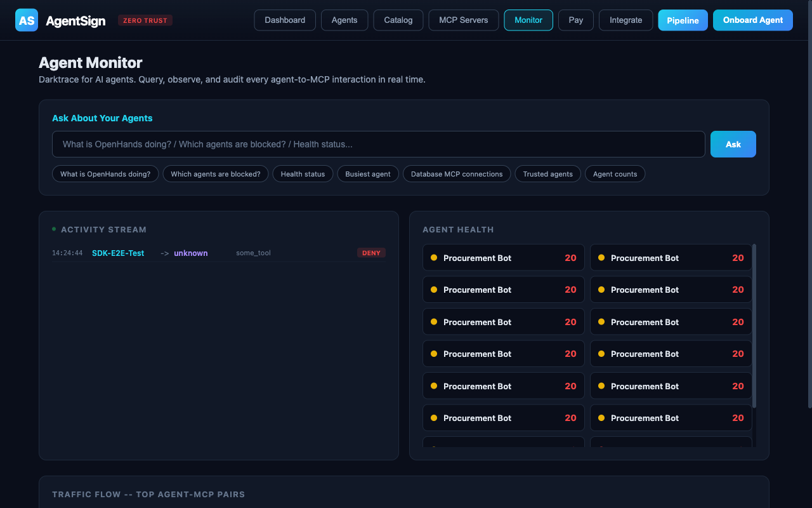The image size is (812, 508).
Task: Click the page vertical scrollbar
Action: point(809,203)
